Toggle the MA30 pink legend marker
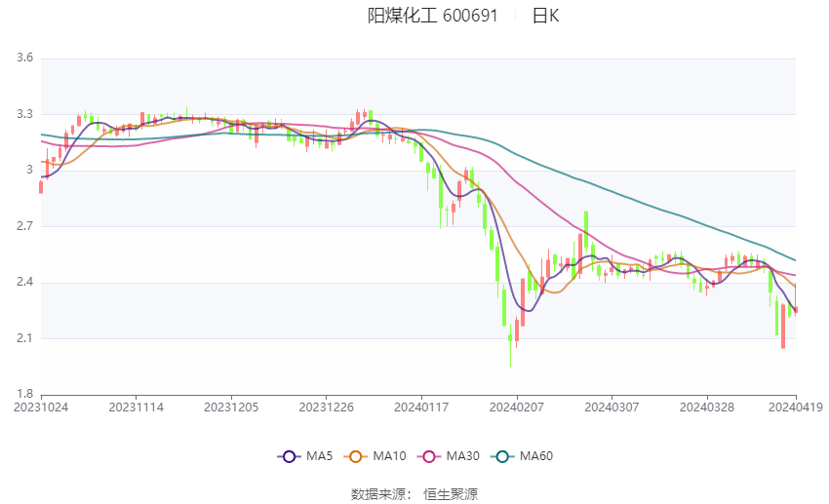Image resolution: width=829 pixels, height=504 pixels. coord(429,456)
